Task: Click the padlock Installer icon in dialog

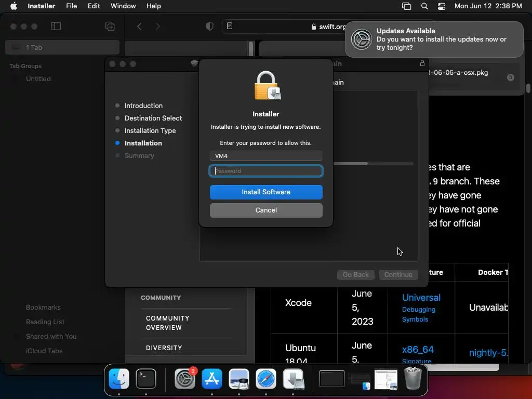Action: tap(268, 86)
